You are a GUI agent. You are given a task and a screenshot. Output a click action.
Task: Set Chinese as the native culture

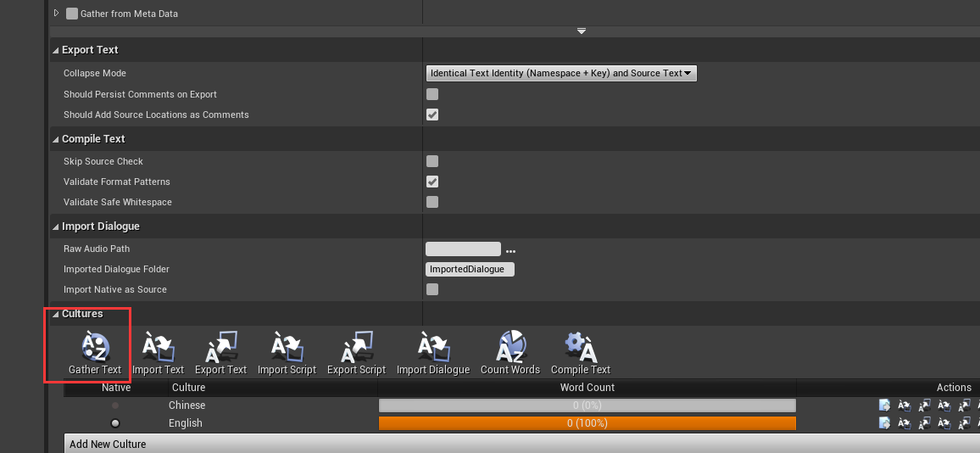[x=115, y=405]
